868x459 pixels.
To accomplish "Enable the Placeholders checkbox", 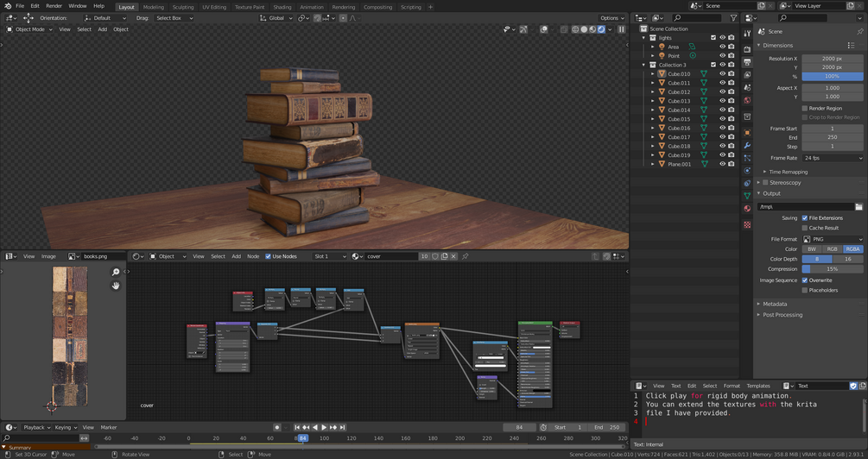I will tap(805, 291).
